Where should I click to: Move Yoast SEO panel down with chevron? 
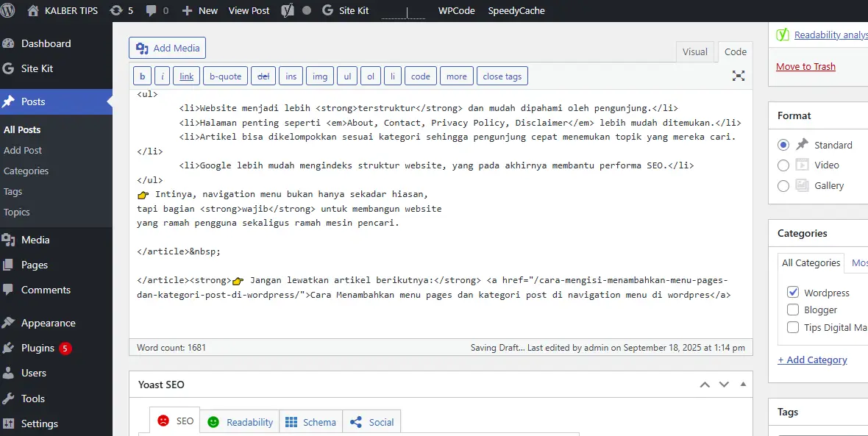tap(724, 385)
